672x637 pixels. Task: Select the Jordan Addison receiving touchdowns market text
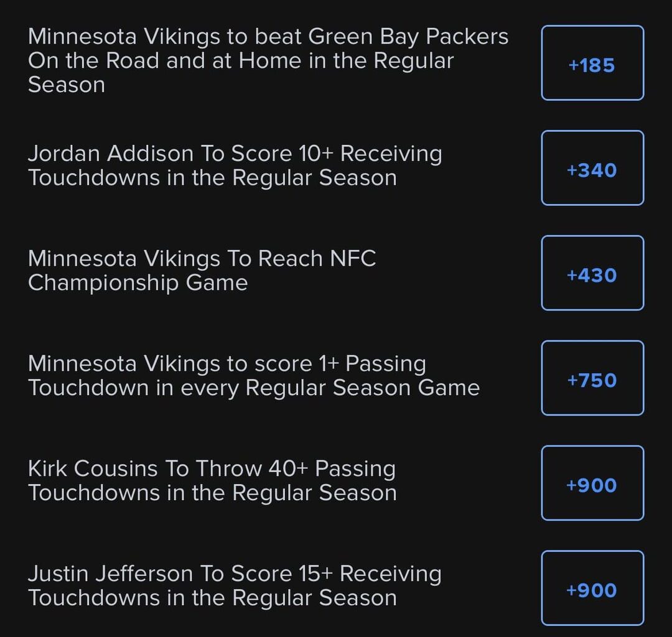click(235, 165)
